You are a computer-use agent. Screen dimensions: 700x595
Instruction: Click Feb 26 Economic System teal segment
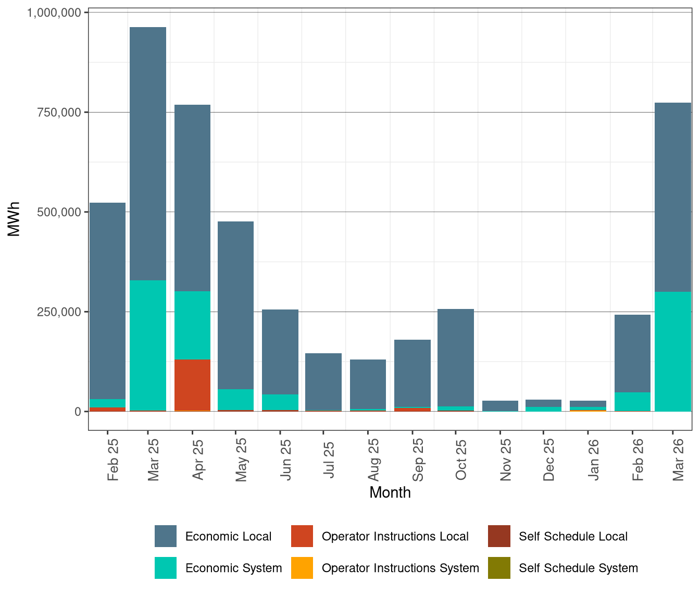pyautogui.click(x=632, y=402)
